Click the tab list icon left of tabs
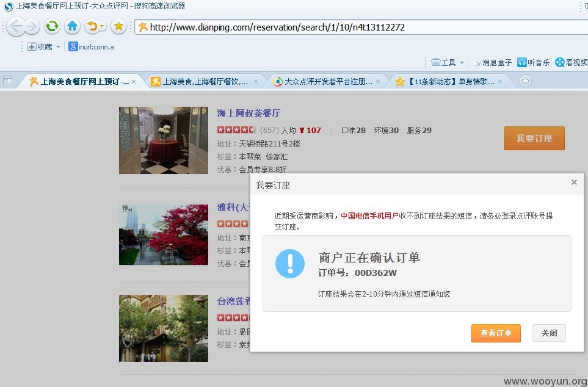 point(7,80)
